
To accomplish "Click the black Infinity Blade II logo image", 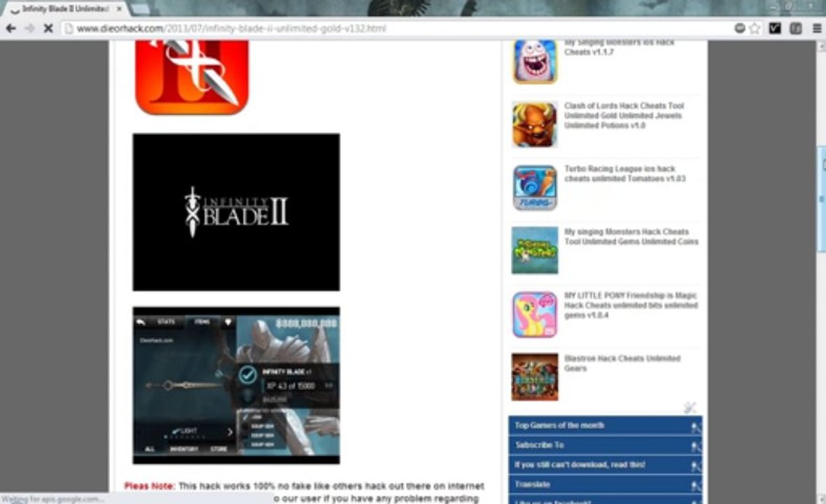I will 236,211.
